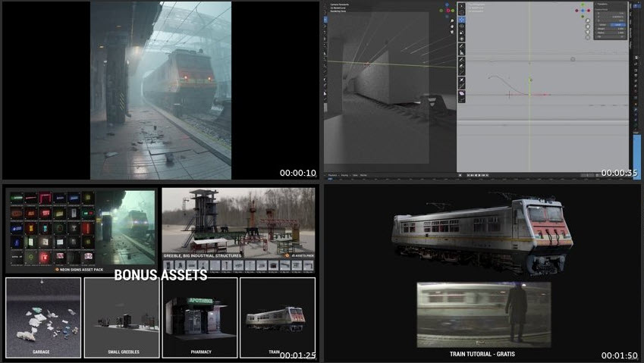Image resolution: width=644 pixels, height=363 pixels.
Task: Collapse the Transform panel header
Action: 610,4
